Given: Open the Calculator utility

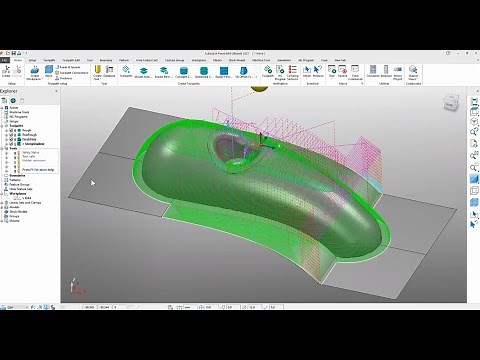Looking at the screenshot, I should (x=373, y=71).
